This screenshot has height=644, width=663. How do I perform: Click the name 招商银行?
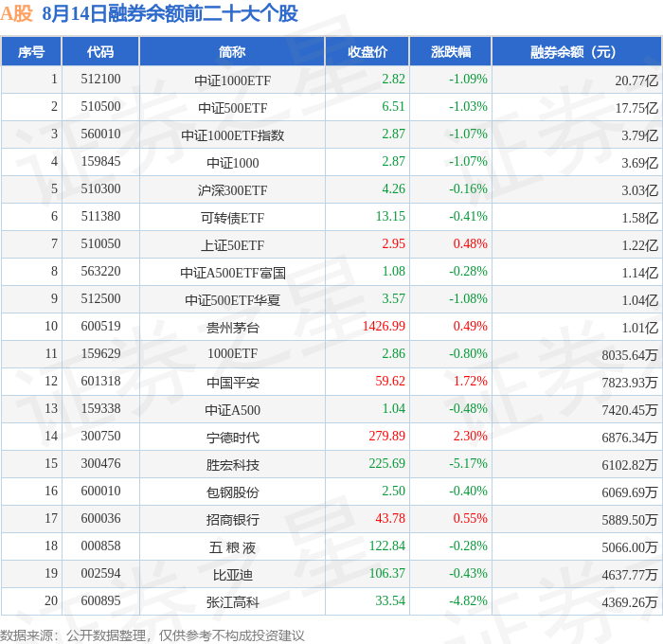click(233, 520)
